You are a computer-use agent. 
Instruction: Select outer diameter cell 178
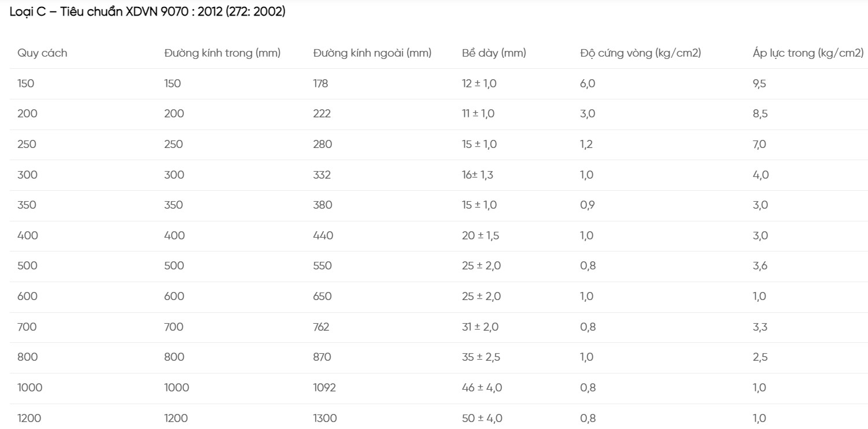click(320, 84)
